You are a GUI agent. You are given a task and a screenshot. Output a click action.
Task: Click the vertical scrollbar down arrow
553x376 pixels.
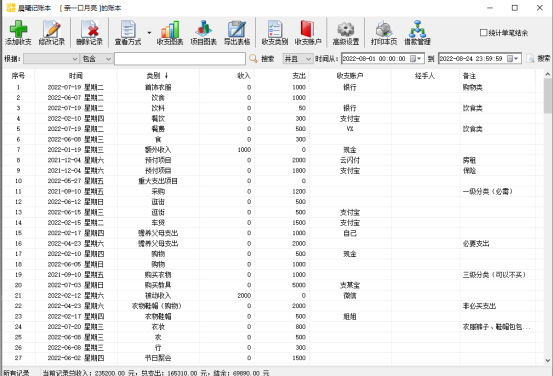coord(547,360)
